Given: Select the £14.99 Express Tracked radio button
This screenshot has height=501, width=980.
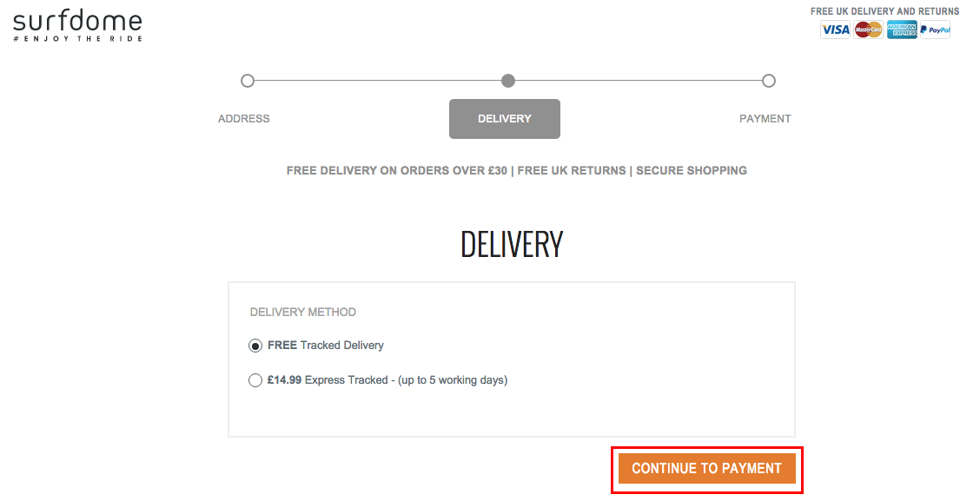Looking at the screenshot, I should point(255,380).
